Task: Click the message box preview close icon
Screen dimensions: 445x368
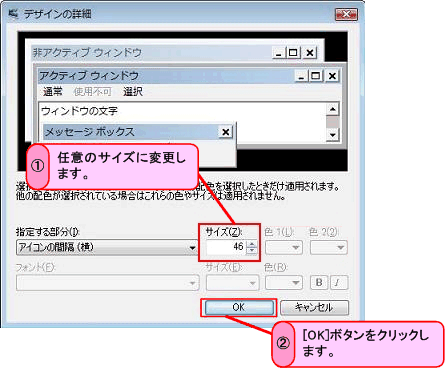Action: click(x=226, y=132)
